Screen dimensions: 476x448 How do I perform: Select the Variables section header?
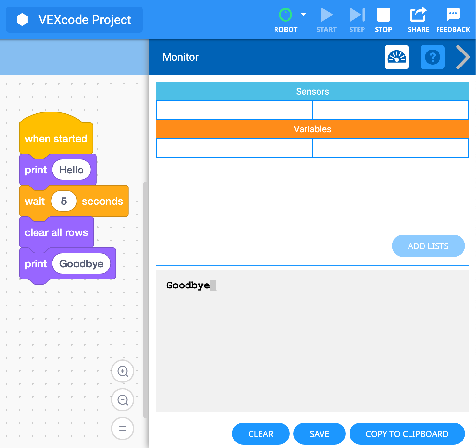pyautogui.click(x=312, y=129)
